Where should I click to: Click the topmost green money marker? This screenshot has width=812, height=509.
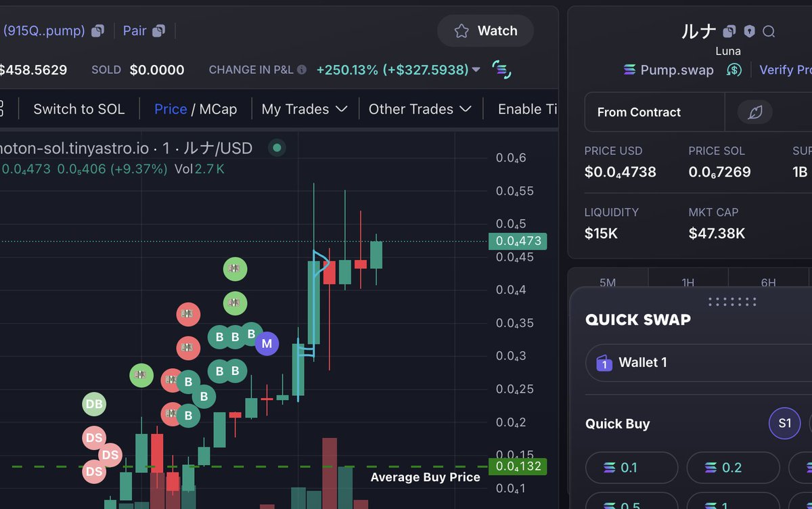pyautogui.click(x=235, y=269)
